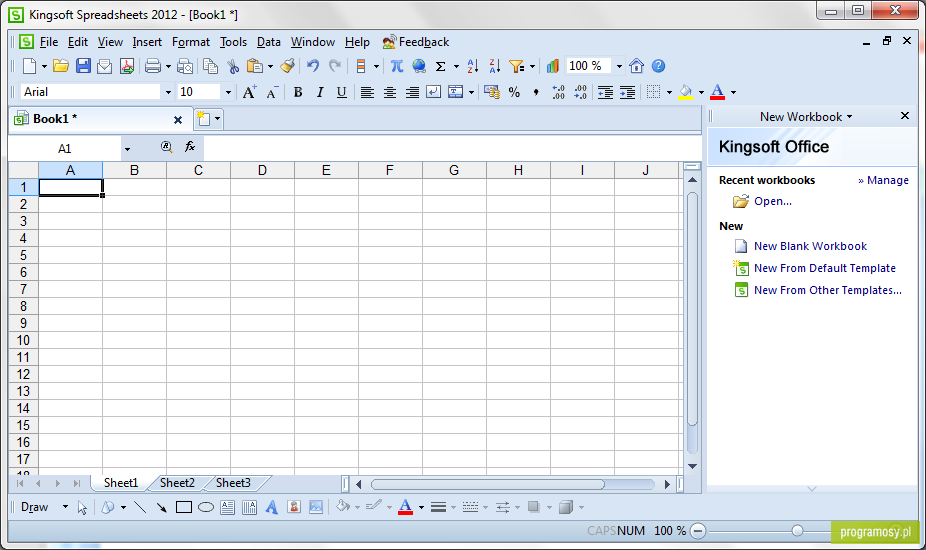The width and height of the screenshot is (926, 550).
Task: Open the Data menu
Action: [269, 42]
